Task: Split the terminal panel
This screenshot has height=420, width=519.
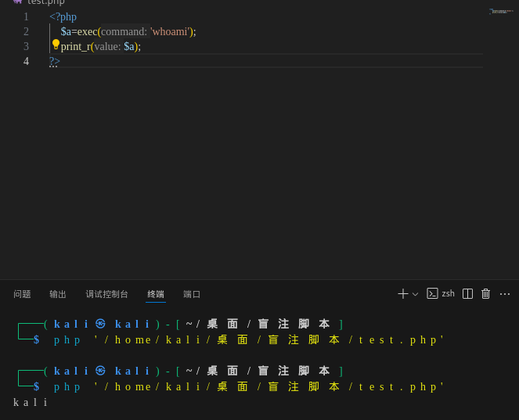Action: (x=467, y=293)
